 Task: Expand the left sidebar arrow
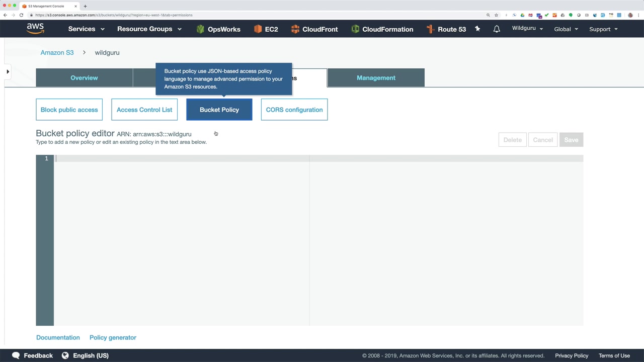(8, 72)
